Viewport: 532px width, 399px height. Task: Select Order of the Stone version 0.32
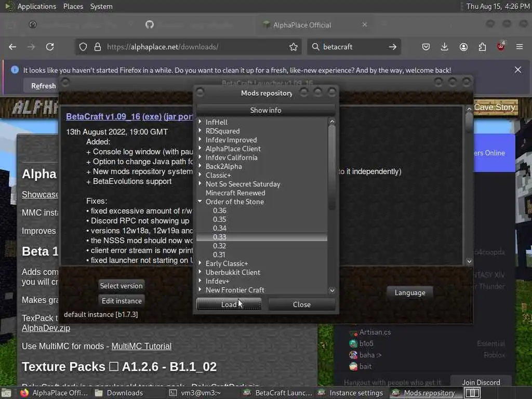click(x=220, y=246)
